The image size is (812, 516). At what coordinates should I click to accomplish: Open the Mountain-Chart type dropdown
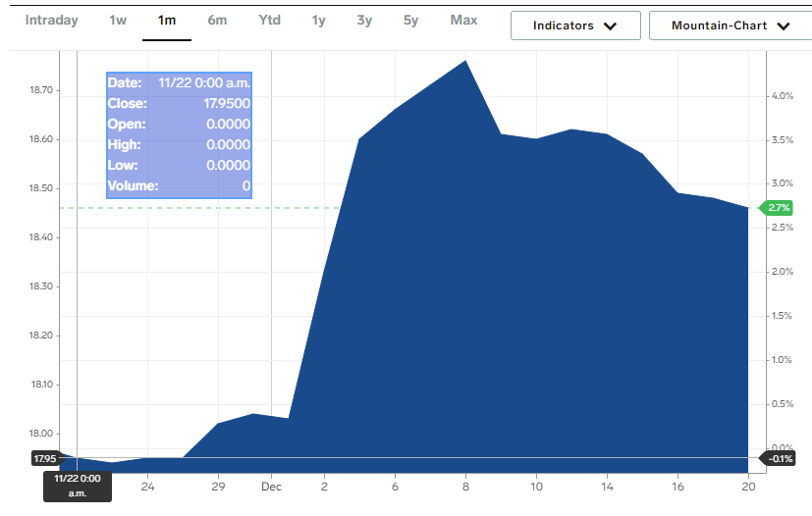point(730,26)
